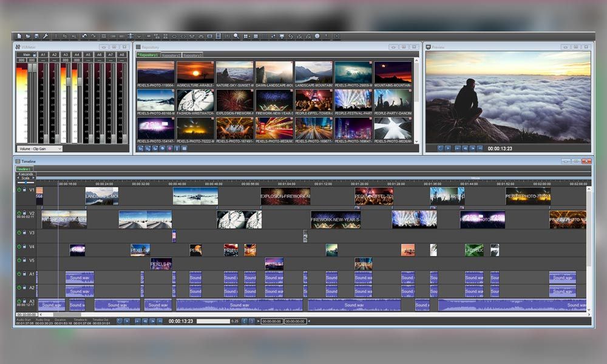Click the Preview panel title icon
607x364 pixels.
(x=428, y=47)
